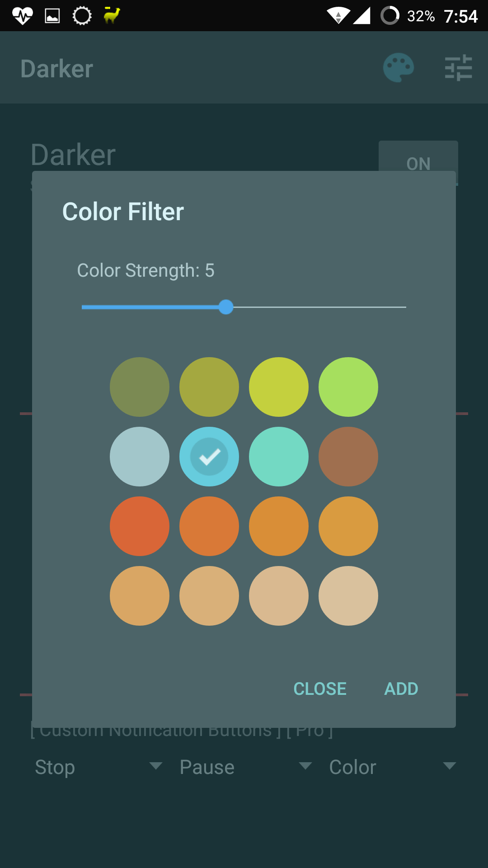
Task: Tap the yellow llama notification icon
Action: 112,15
